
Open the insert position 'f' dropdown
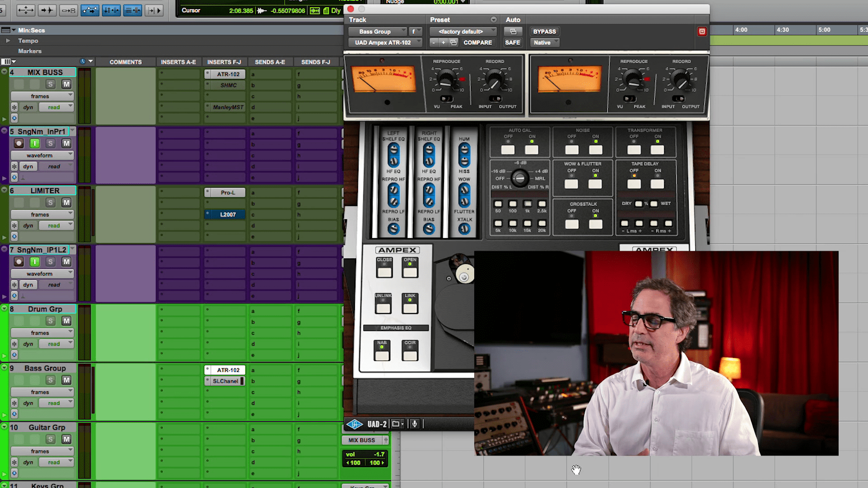(x=415, y=32)
